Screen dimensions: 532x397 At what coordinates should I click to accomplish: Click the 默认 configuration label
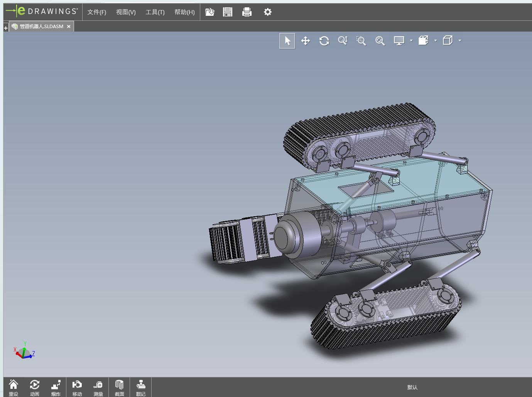pos(412,387)
